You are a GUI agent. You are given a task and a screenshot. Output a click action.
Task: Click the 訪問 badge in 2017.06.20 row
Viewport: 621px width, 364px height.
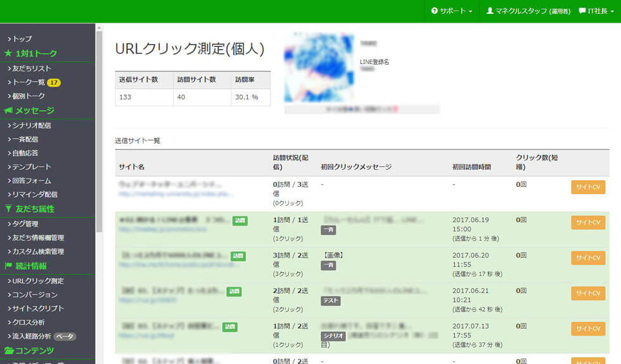[238, 256]
